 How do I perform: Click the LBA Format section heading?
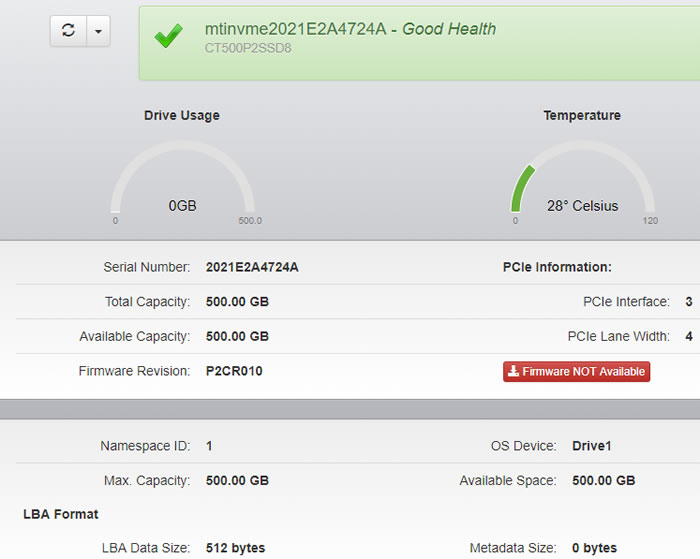click(61, 514)
